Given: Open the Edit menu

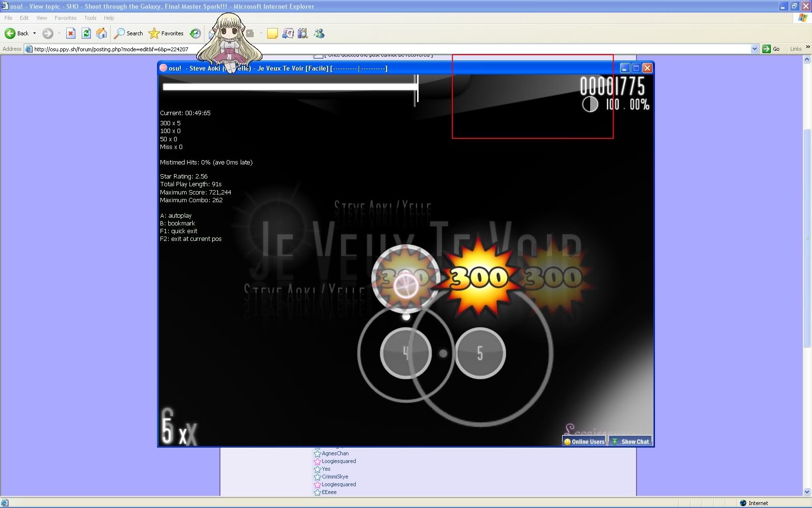Looking at the screenshot, I should pyautogui.click(x=24, y=18).
